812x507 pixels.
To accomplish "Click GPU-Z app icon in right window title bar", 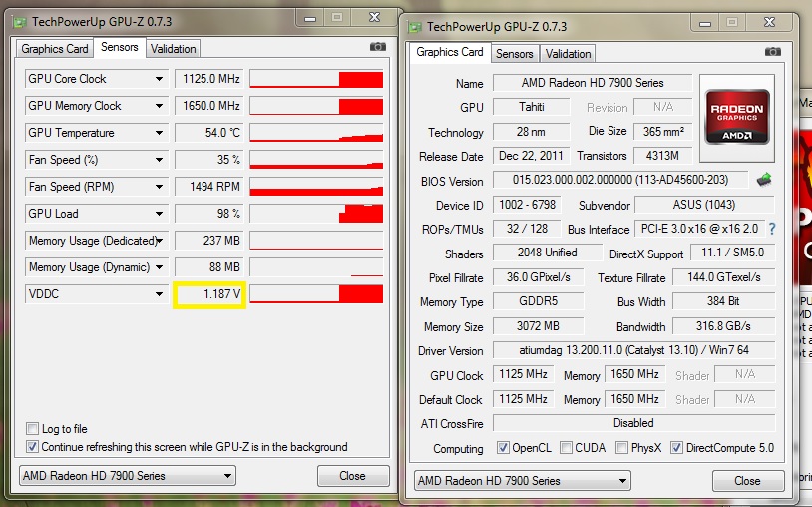I will click(x=415, y=27).
